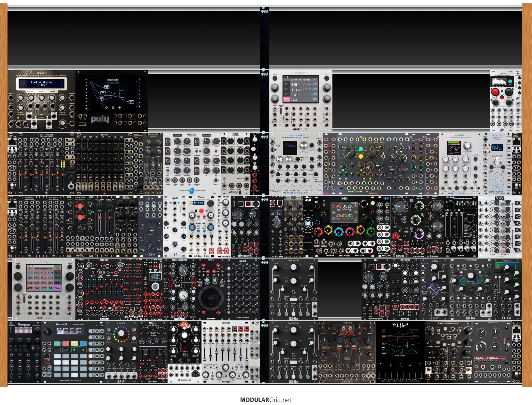Click the Rample LED pad grid
Screen dimensions: 532x405
click(x=24, y=330)
